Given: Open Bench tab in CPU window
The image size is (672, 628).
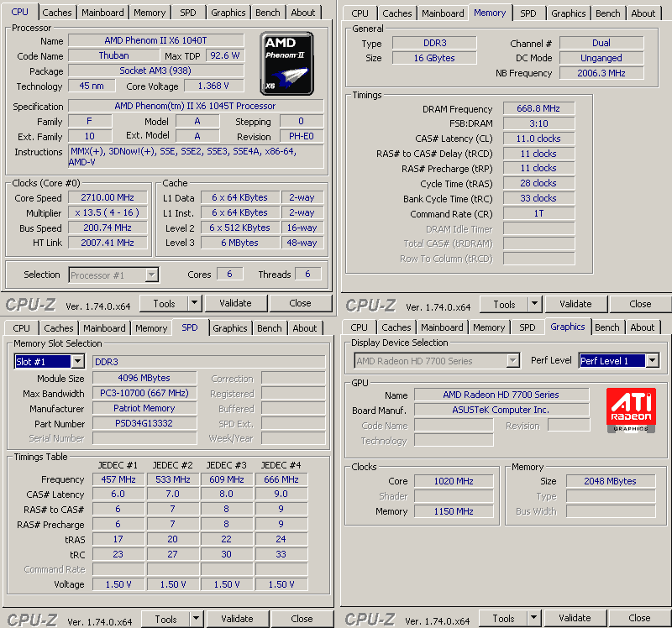Looking at the screenshot, I should point(267,13).
